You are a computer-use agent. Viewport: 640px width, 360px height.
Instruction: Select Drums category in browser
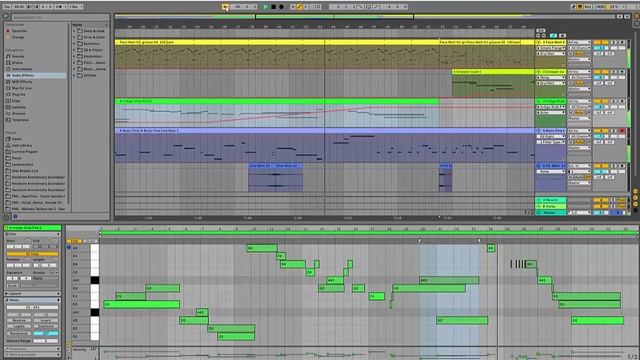tap(18, 63)
